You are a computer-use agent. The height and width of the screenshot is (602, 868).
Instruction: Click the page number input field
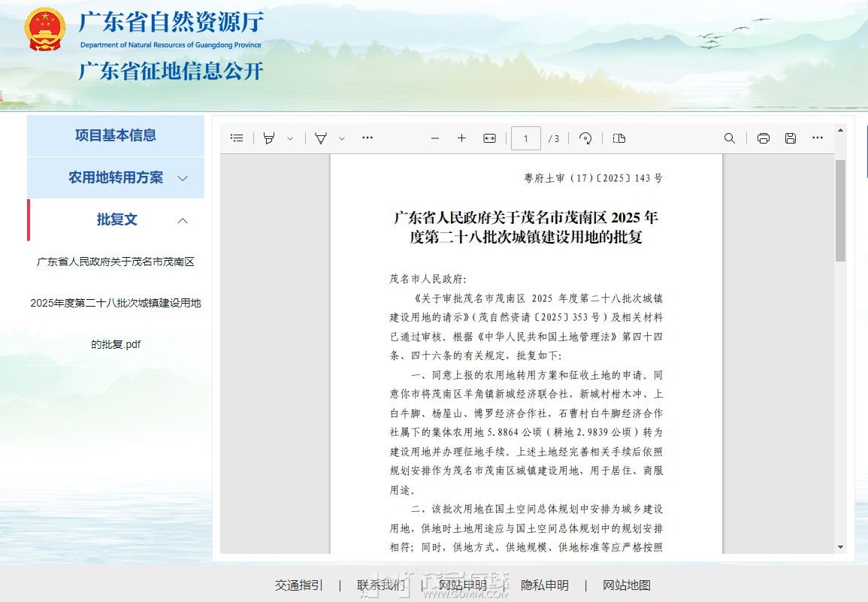coord(525,138)
